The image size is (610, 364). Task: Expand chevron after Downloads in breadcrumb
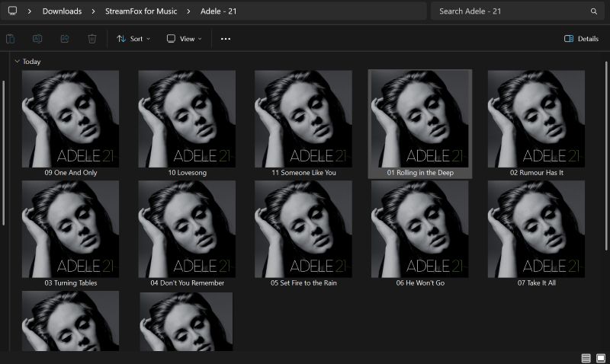tap(93, 11)
